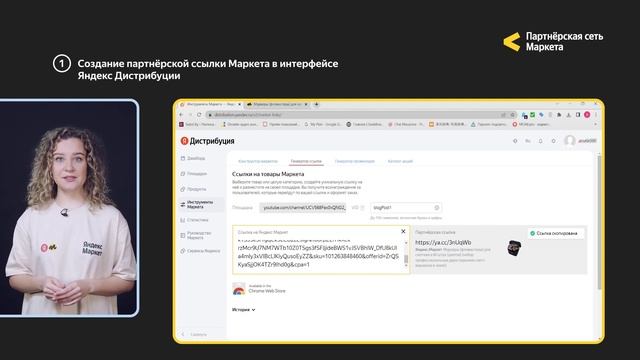640x360 pixels.
Task: Click the Chrome profile avatar
Action: point(587,115)
